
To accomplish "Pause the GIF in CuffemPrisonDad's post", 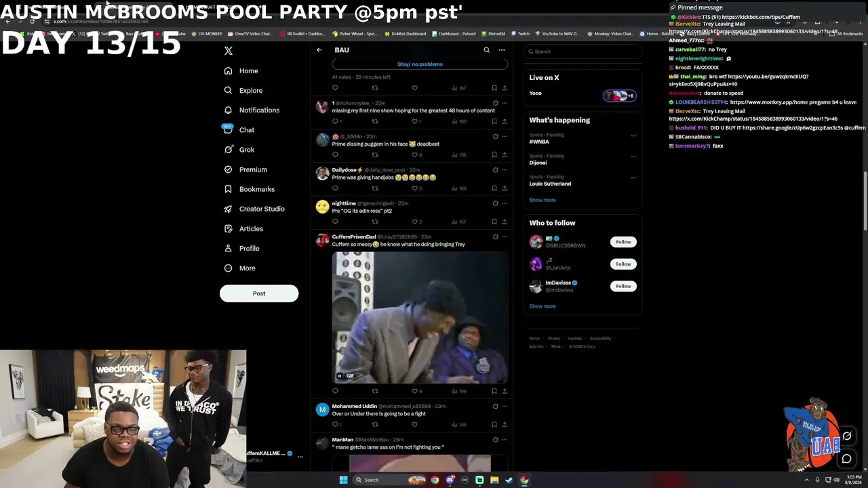I will click(340, 376).
